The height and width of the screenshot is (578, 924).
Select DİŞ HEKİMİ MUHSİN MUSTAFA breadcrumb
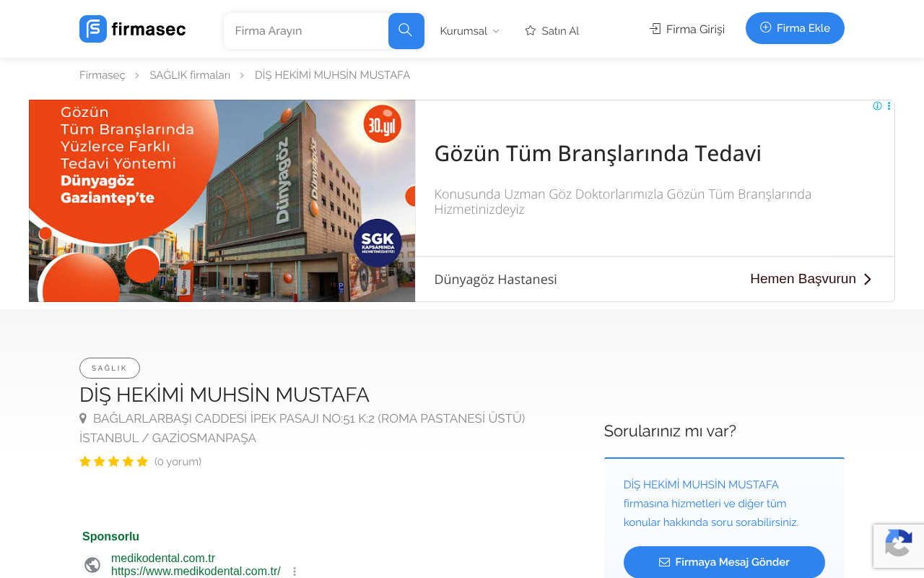pos(332,75)
